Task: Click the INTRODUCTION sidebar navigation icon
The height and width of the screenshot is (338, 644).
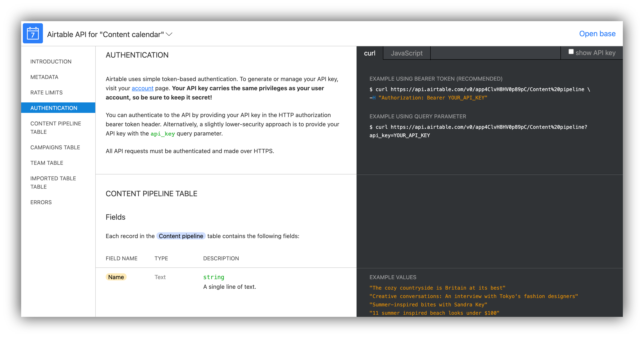Action: pyautogui.click(x=51, y=61)
